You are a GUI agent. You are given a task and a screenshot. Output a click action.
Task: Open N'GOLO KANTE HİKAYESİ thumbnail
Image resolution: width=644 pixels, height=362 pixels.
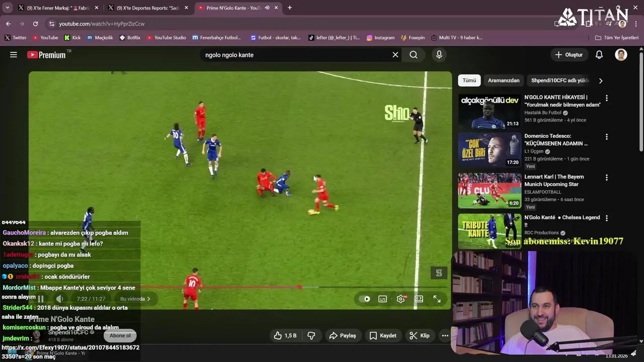pyautogui.click(x=490, y=111)
